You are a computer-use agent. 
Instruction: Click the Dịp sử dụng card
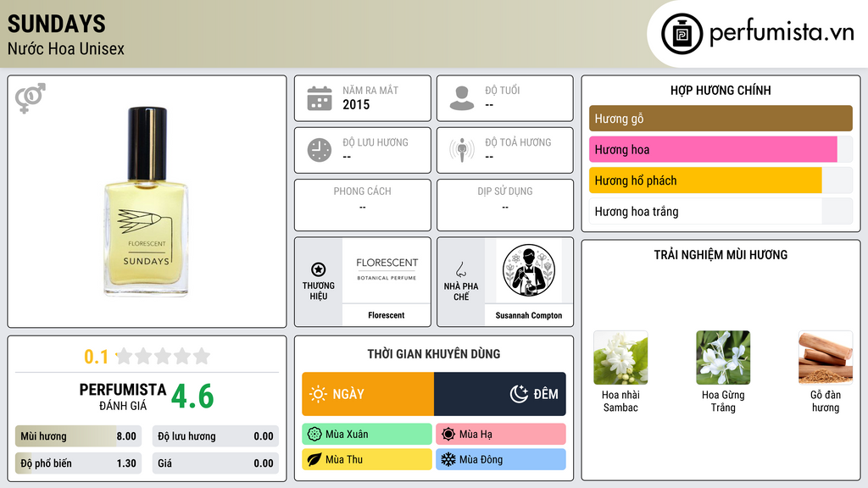(505, 205)
